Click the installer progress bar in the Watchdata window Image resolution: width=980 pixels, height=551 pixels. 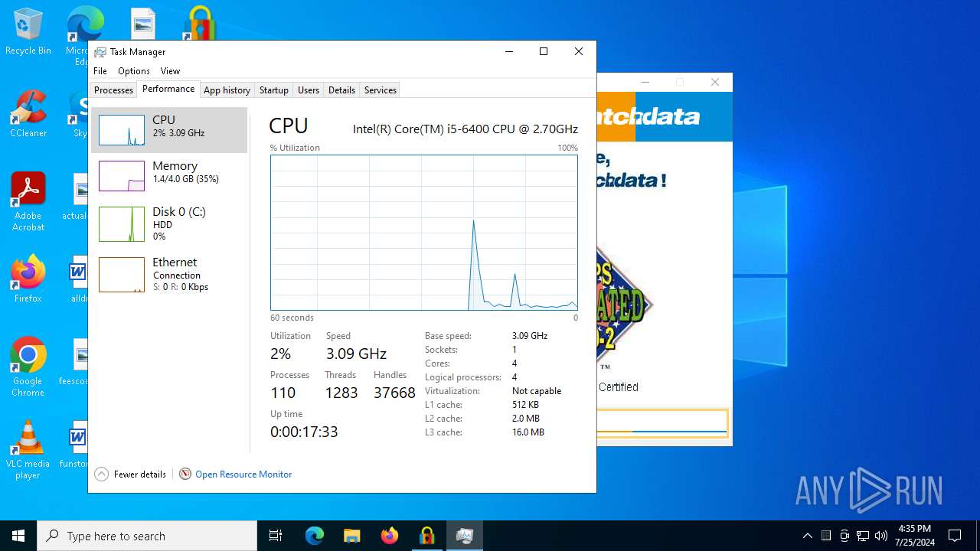tap(661, 423)
